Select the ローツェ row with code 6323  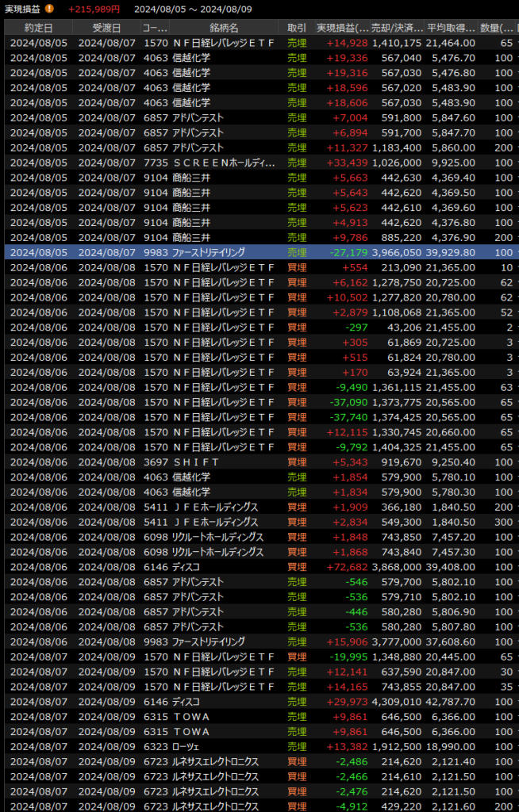259,747
